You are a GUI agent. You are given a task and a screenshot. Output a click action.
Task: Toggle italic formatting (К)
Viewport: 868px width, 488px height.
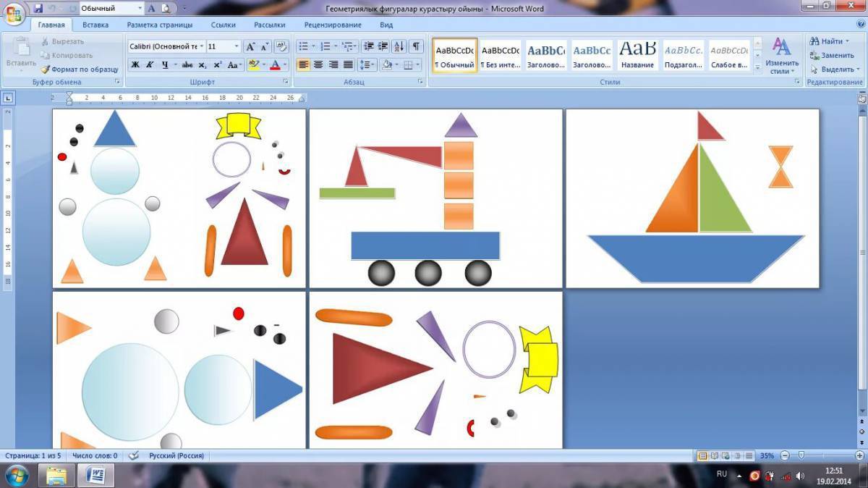150,64
